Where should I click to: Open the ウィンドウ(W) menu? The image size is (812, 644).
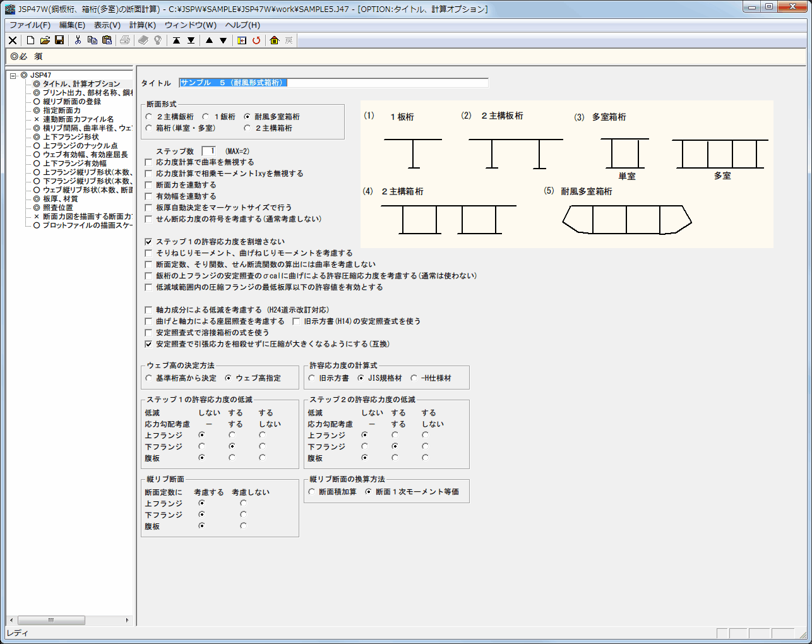[190, 25]
